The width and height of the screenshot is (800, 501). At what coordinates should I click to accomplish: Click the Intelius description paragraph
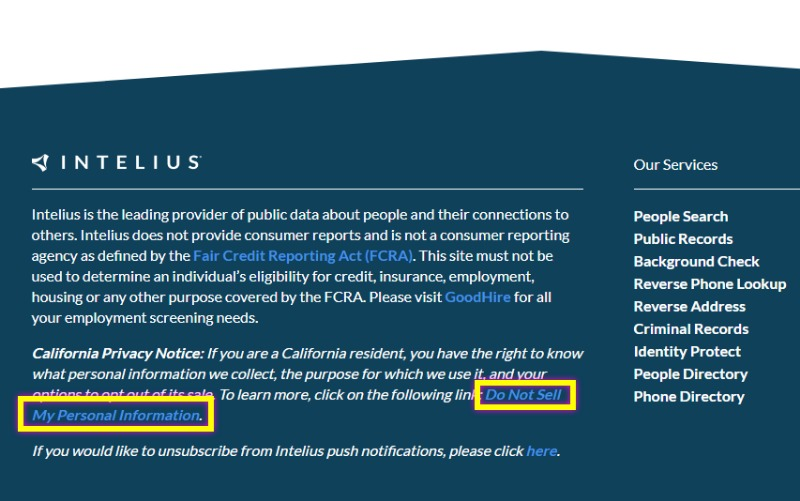click(x=301, y=266)
